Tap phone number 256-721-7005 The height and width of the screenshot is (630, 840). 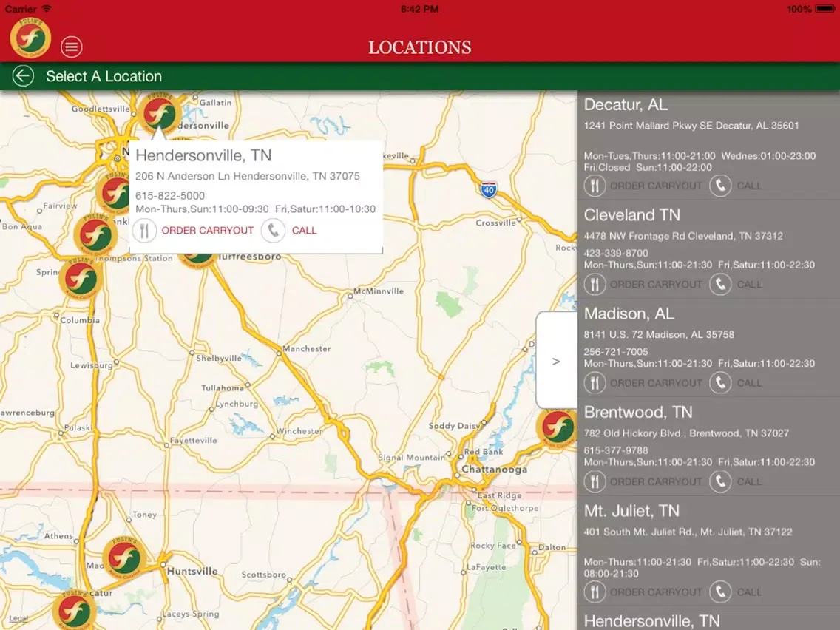pos(616,352)
